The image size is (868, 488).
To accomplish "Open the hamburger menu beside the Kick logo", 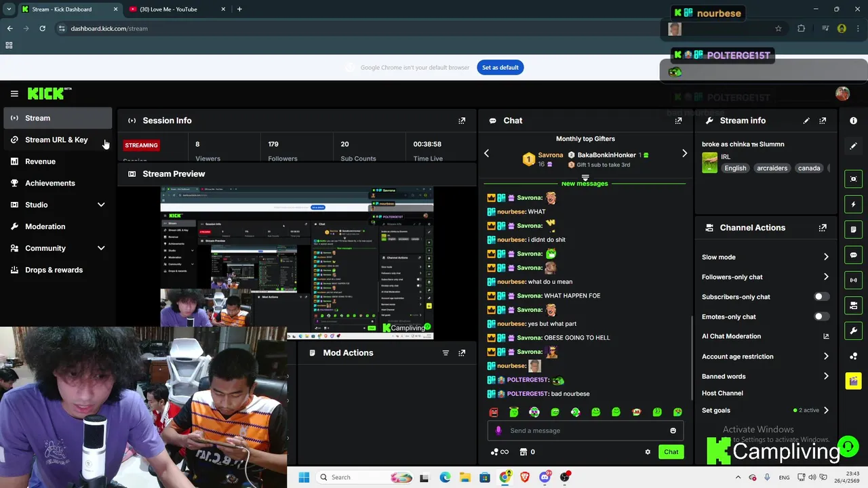I will [14, 94].
